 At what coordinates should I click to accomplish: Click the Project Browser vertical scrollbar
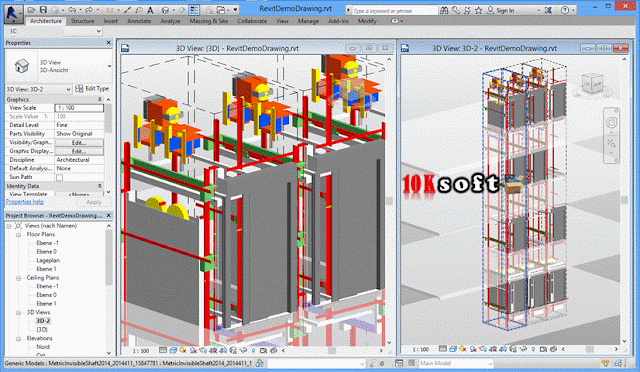[109, 257]
